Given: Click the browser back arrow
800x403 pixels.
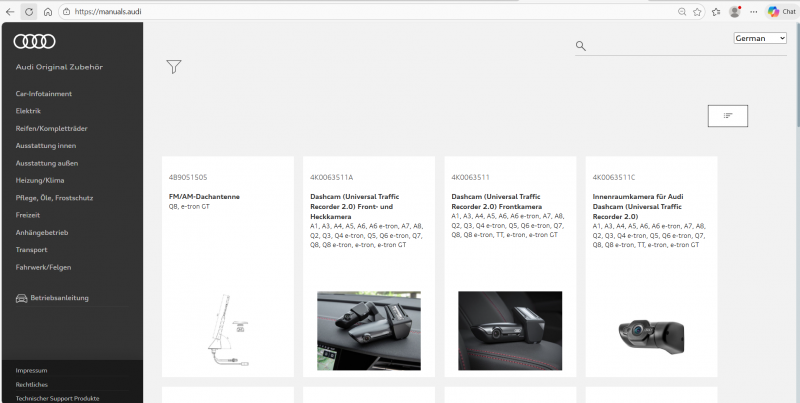Looking at the screenshot, I should tap(10, 12).
